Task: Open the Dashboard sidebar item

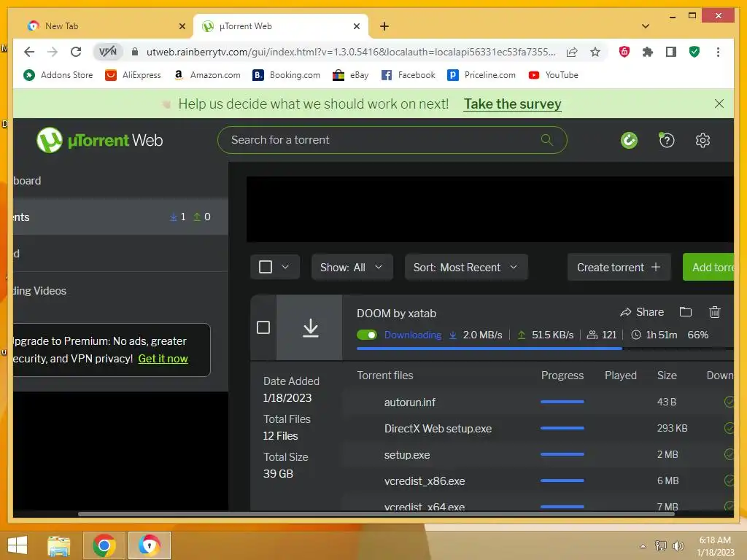Action: pos(120,181)
